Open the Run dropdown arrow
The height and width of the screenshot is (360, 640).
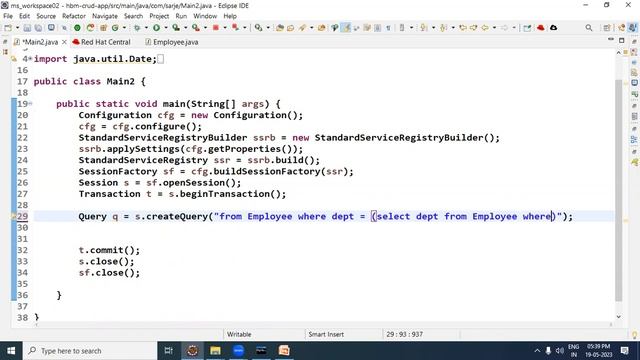166,28
